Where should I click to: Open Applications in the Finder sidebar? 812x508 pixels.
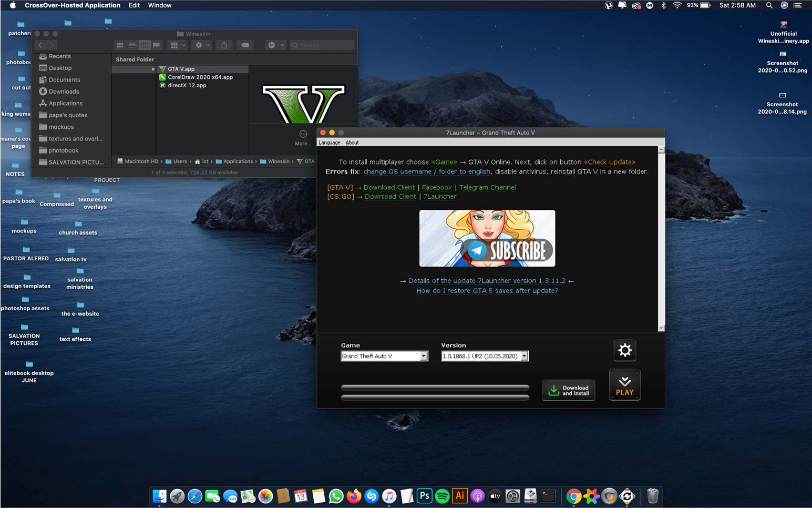pos(65,103)
